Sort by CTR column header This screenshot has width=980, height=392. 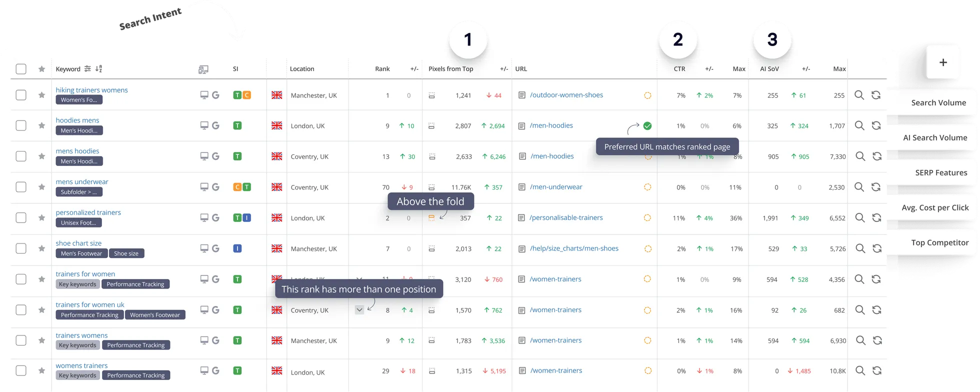(679, 69)
